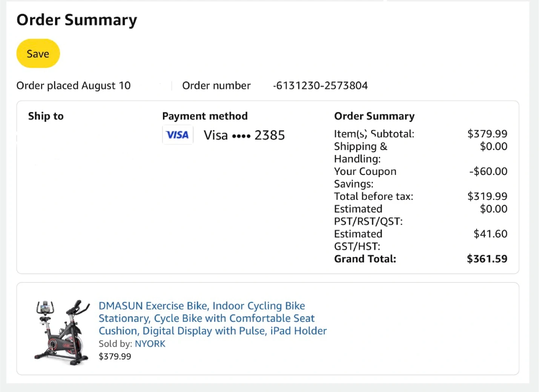
Task: Click the exercise bike product thumbnail
Action: point(62,332)
